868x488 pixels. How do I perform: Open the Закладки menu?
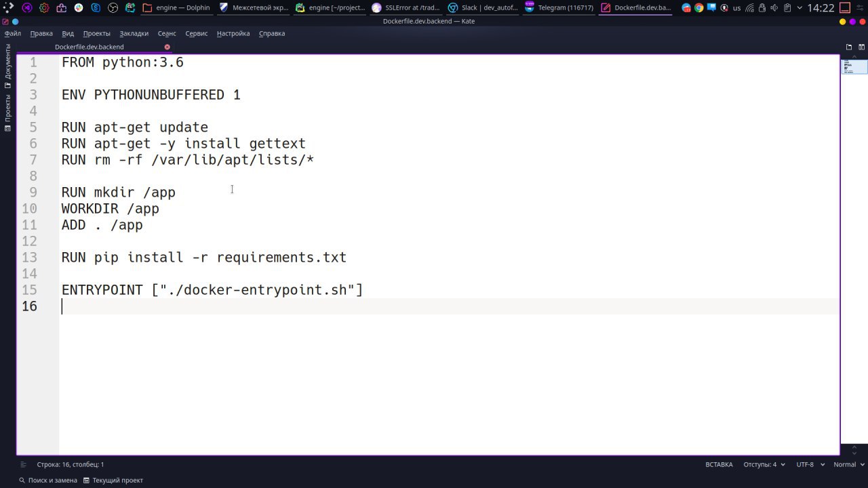click(x=134, y=33)
